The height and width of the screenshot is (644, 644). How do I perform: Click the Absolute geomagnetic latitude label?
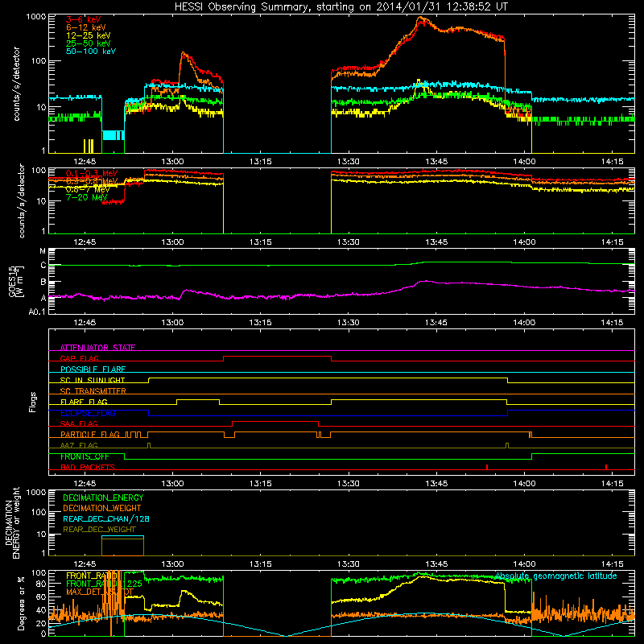click(555, 576)
